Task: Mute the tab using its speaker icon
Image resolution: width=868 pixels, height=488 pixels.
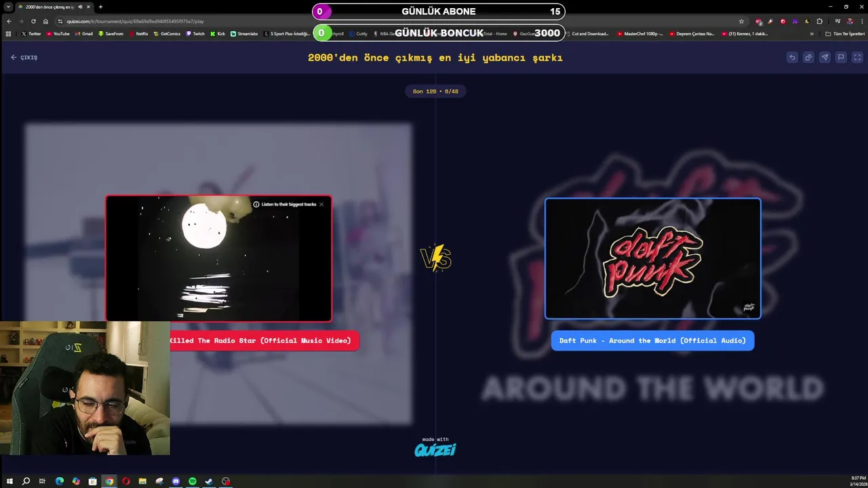Action: coord(80,7)
